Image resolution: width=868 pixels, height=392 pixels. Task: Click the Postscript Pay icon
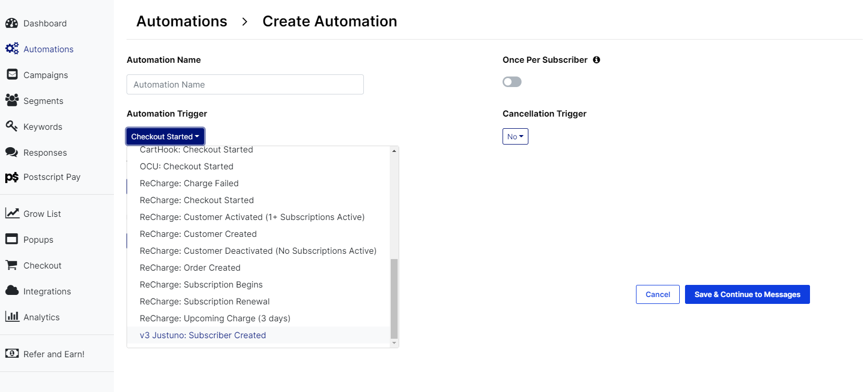pyautogui.click(x=12, y=177)
